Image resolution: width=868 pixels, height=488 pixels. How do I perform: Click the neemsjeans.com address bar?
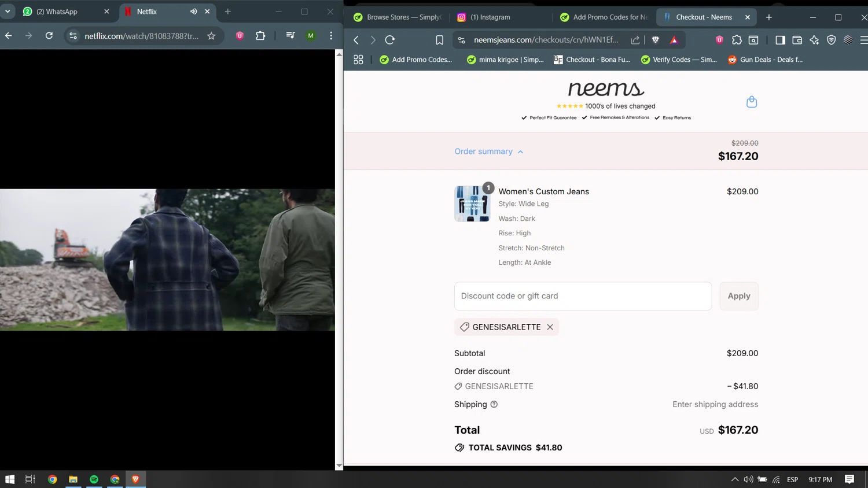[546, 40]
